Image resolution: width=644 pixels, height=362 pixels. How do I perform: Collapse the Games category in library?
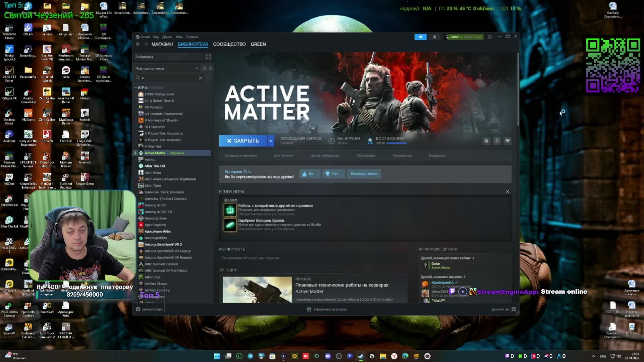coord(136,87)
